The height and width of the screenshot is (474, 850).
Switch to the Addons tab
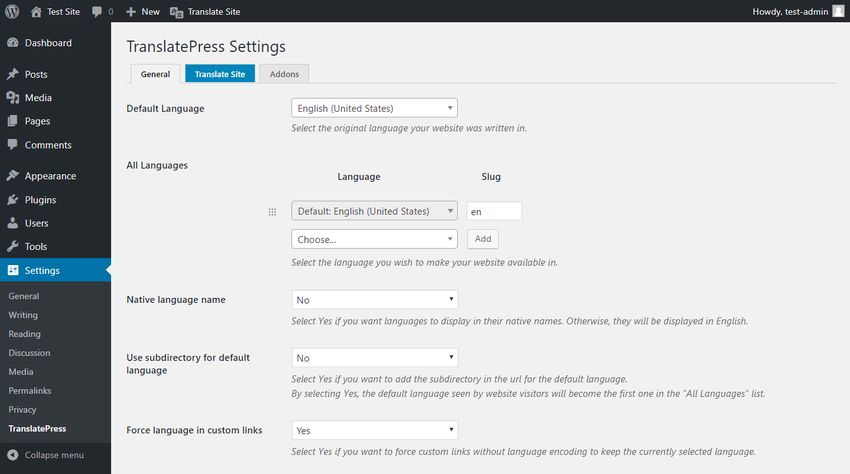(284, 74)
